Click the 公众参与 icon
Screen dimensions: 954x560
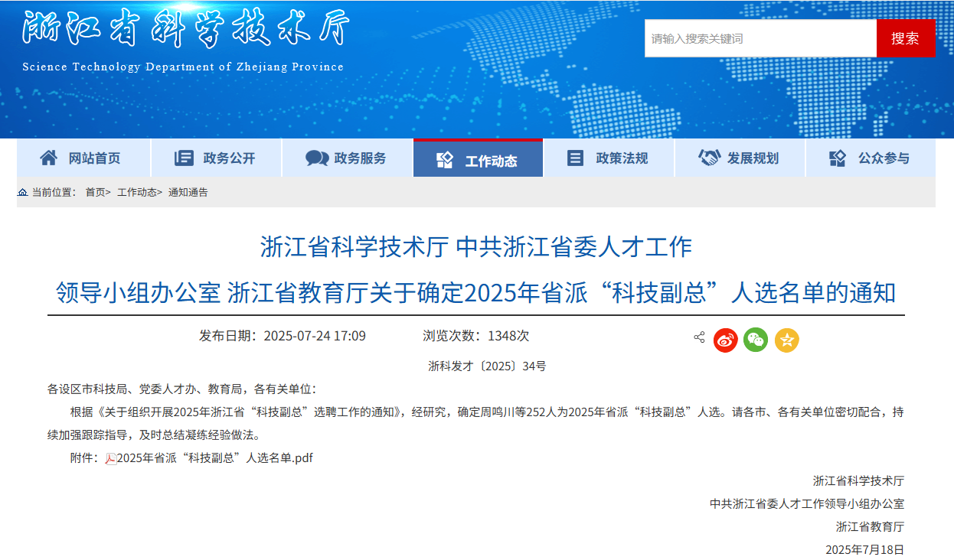click(x=838, y=158)
